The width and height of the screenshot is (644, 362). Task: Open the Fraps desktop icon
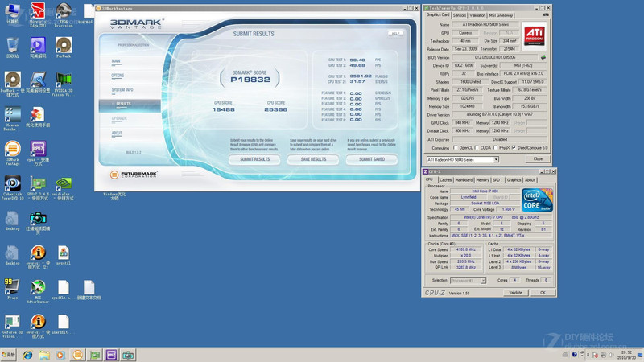(12, 289)
